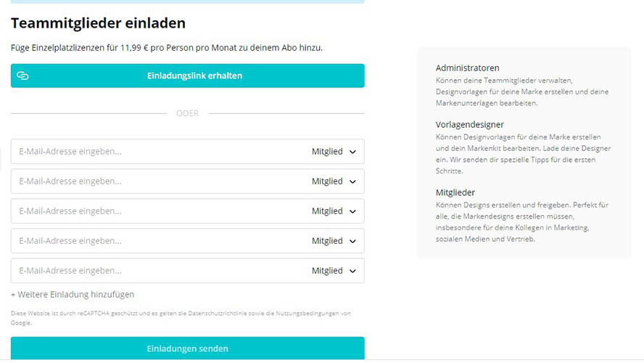Image resolution: width=644 pixels, height=363 pixels.
Task: Click the ODER separator label
Action: [187, 113]
